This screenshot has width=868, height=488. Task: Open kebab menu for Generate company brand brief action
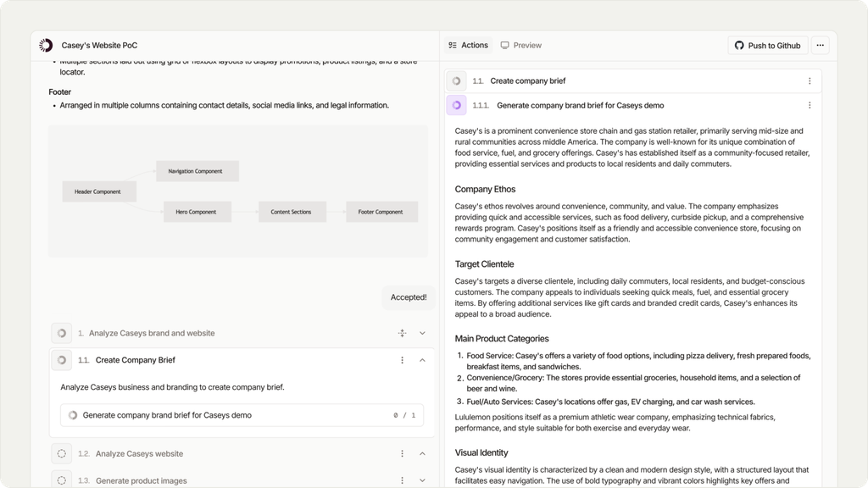click(x=810, y=105)
